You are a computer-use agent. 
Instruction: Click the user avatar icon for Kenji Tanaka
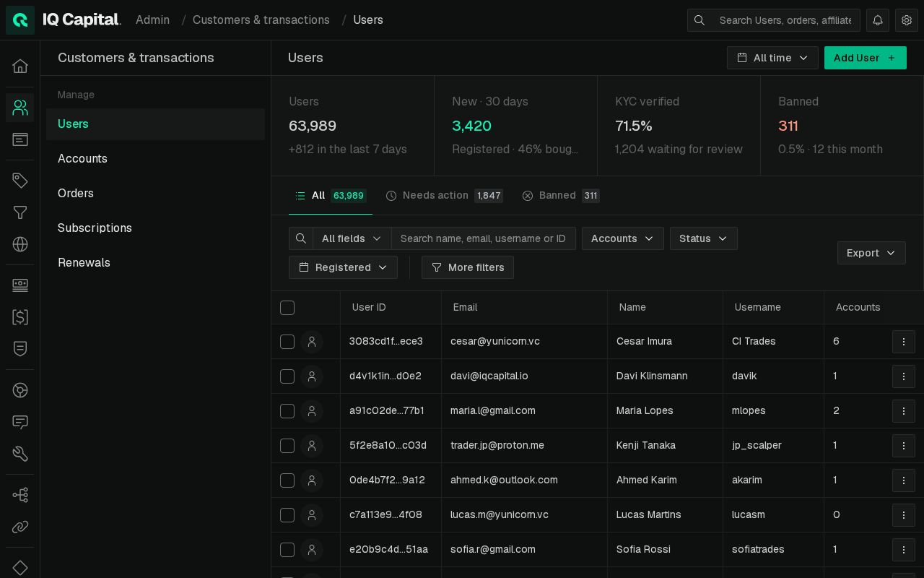pyautogui.click(x=312, y=446)
